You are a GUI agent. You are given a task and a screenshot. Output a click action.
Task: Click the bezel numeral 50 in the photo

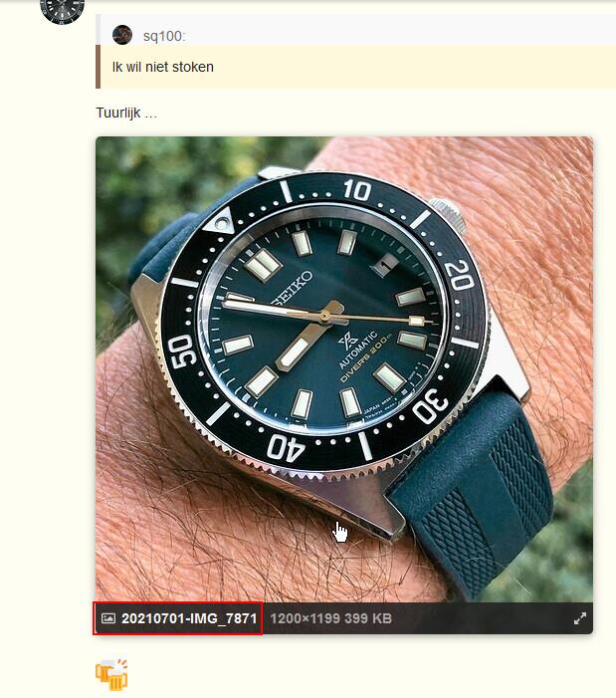[x=183, y=351]
